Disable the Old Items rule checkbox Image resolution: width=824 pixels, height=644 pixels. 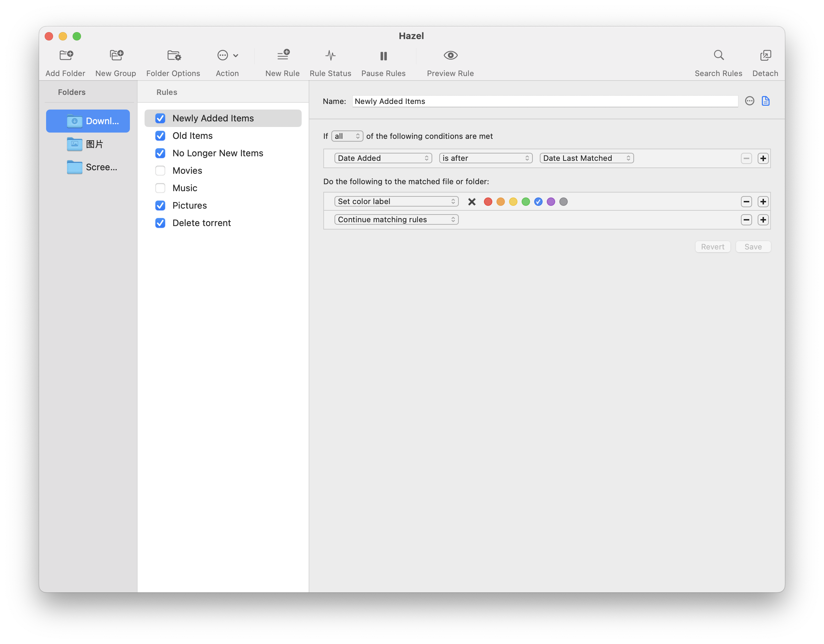160,136
